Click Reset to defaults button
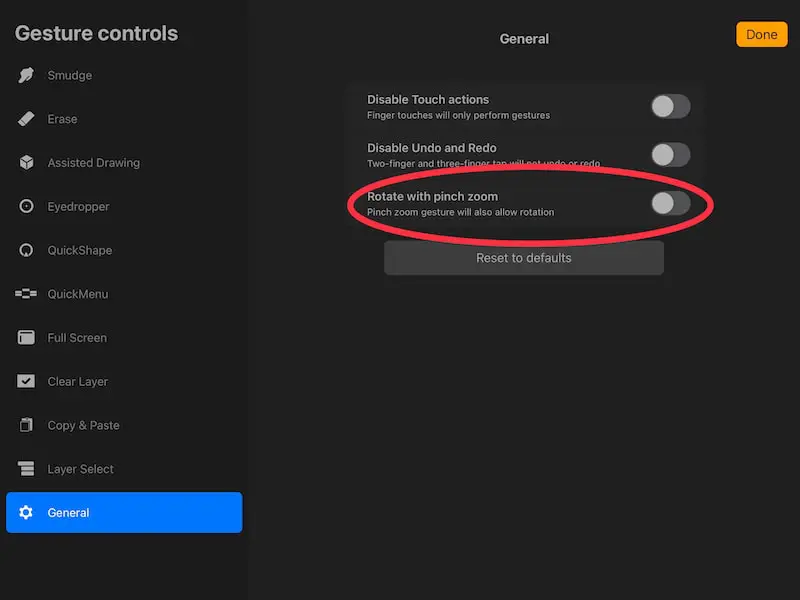 pyautogui.click(x=523, y=258)
